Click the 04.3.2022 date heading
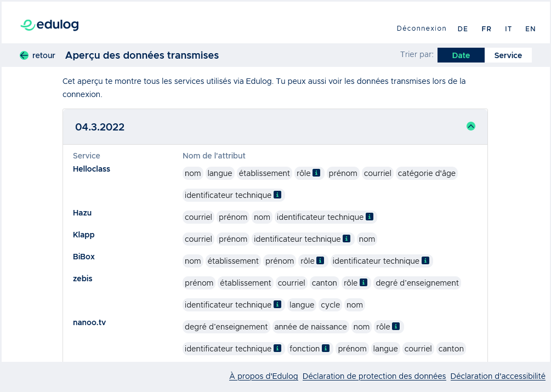Viewport: 551px width, 392px height. [100, 127]
